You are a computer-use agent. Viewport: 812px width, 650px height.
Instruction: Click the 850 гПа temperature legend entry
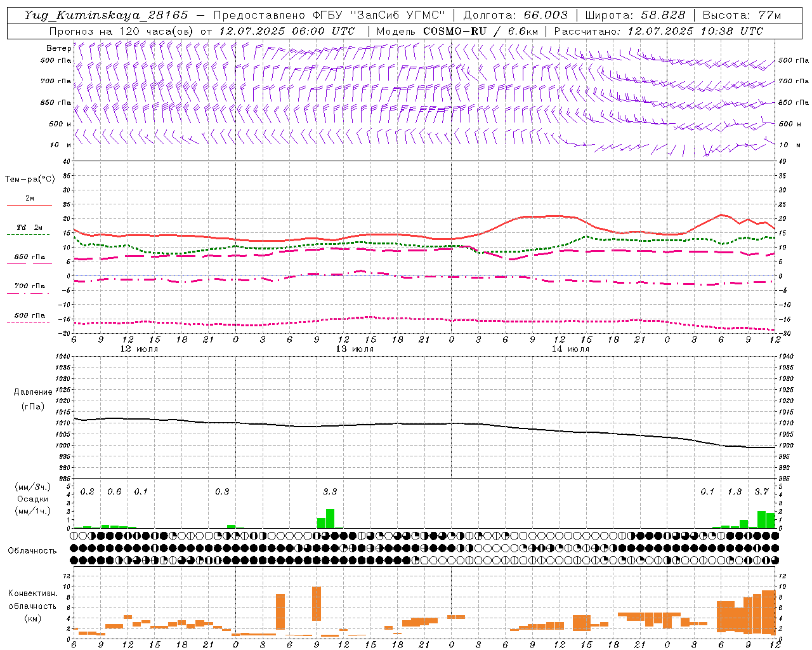[30, 257]
